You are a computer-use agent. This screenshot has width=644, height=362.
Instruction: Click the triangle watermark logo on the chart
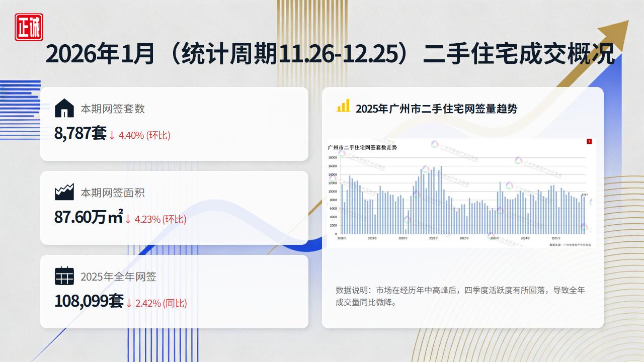434,143
